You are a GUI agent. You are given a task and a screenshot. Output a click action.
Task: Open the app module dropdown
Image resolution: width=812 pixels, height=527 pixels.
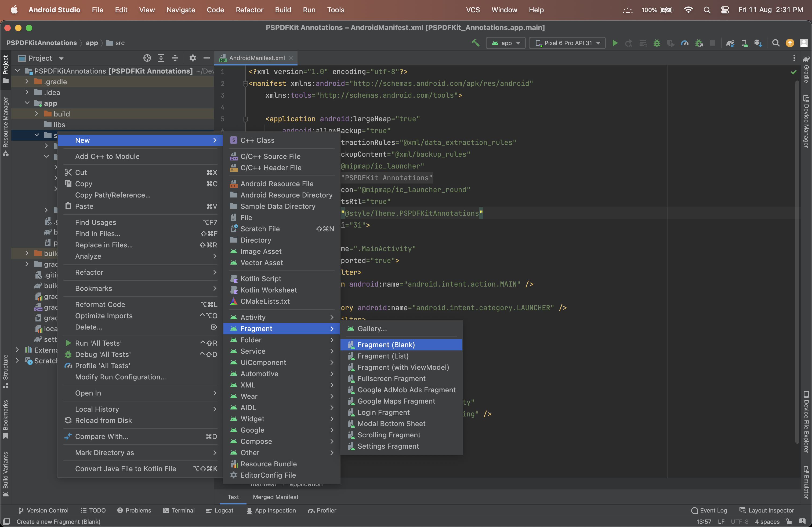(506, 43)
